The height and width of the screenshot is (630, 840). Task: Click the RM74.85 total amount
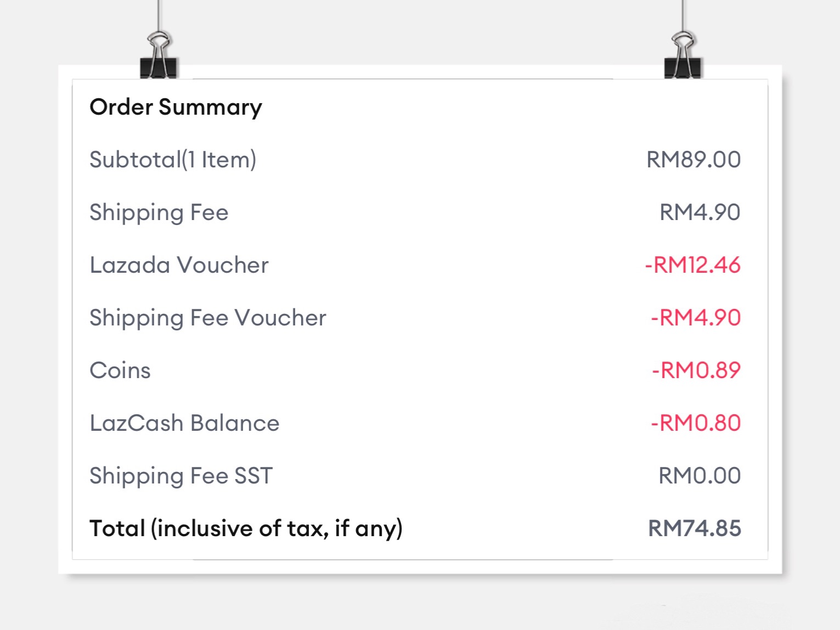[695, 528]
